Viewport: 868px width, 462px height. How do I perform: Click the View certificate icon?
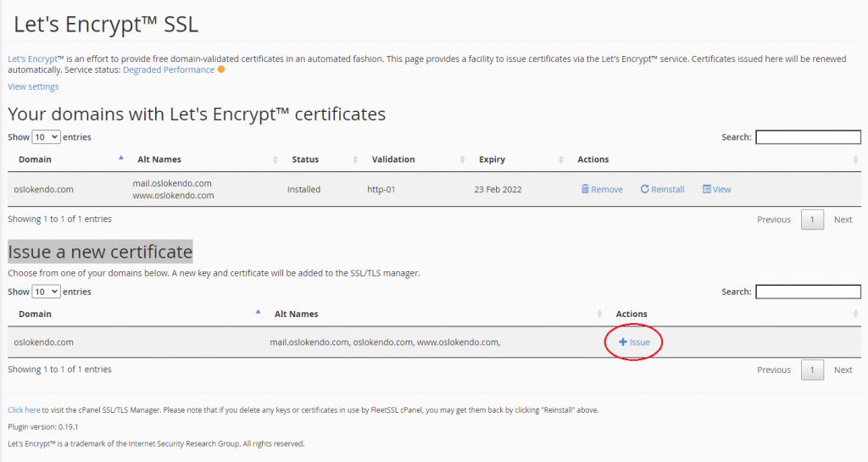tap(707, 189)
